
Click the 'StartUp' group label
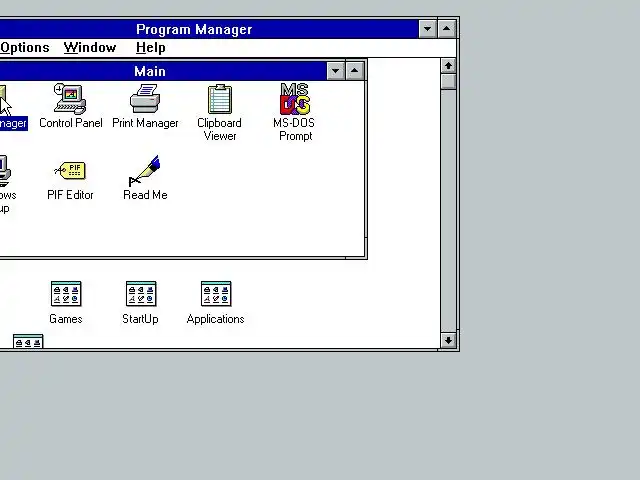(140, 319)
